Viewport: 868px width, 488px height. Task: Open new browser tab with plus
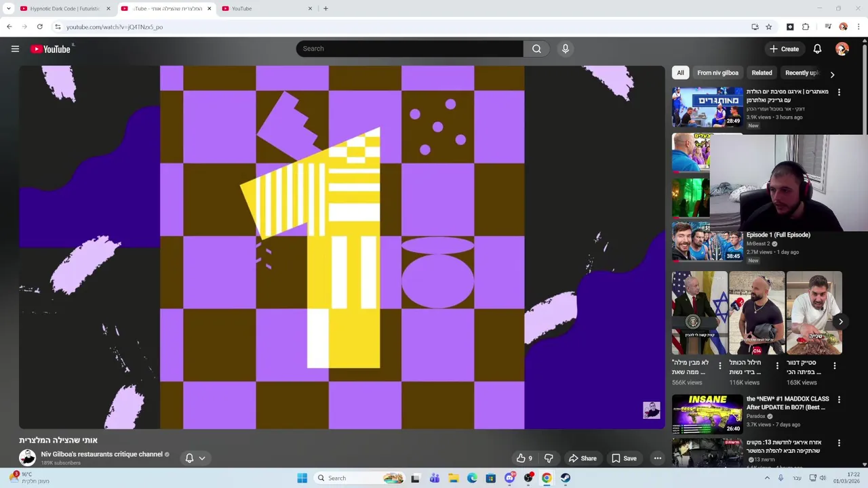[325, 9]
